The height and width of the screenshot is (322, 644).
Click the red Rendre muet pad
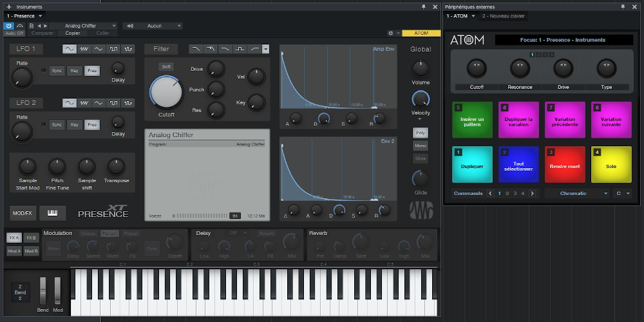click(x=565, y=164)
